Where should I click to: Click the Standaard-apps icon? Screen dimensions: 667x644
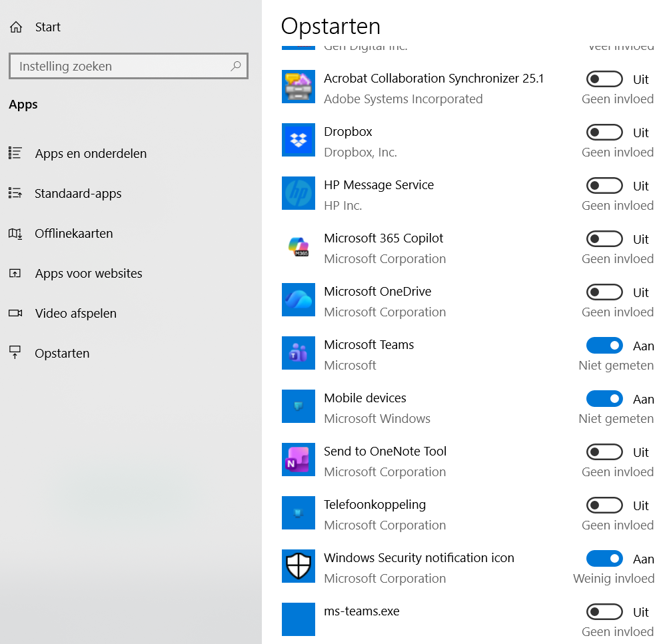15,193
